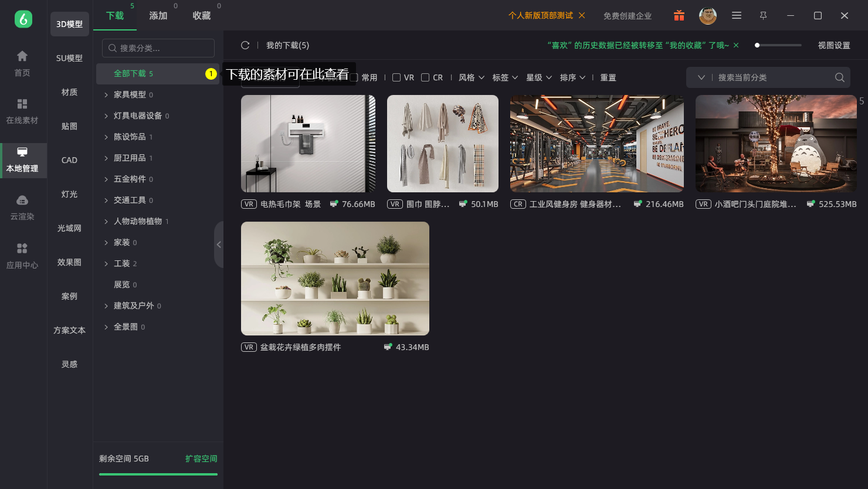
Task: Click monitor icon next to 216.46MB
Action: (638, 204)
